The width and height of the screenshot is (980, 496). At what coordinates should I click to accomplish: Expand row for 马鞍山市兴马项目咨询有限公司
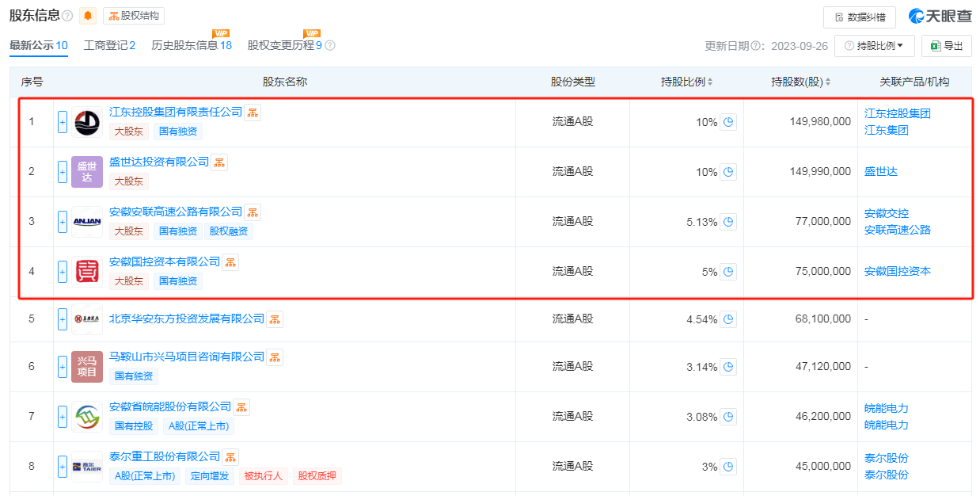pos(63,367)
